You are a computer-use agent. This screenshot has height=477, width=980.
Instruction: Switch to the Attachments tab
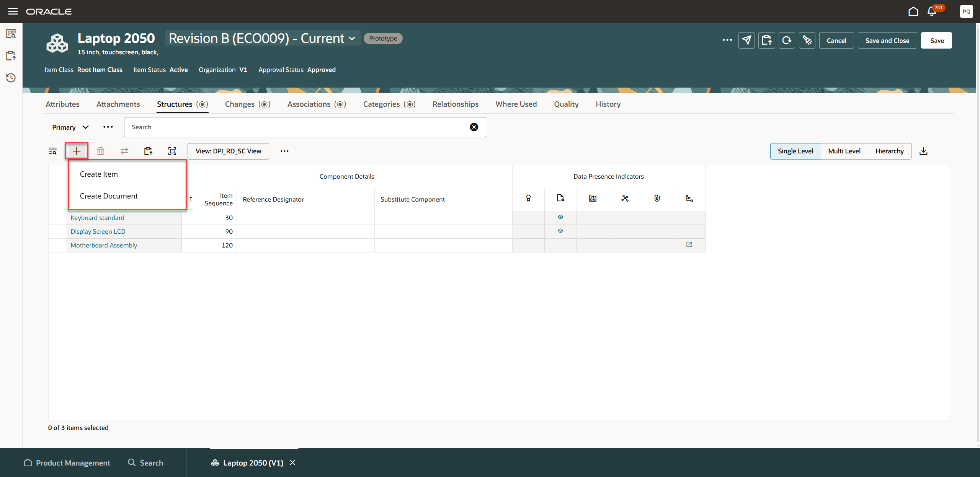[x=118, y=104]
